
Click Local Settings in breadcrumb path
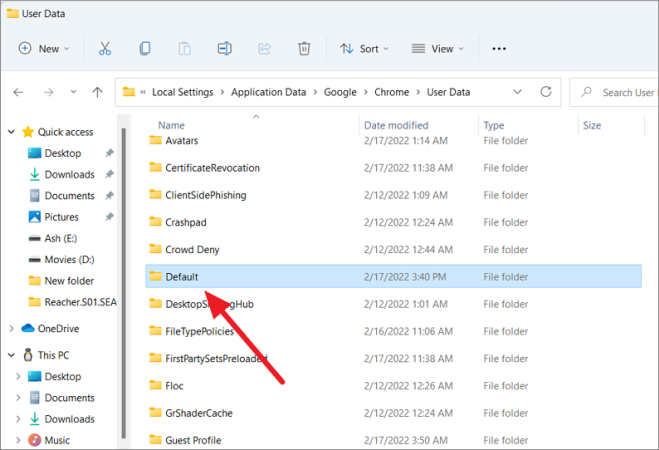click(x=182, y=92)
